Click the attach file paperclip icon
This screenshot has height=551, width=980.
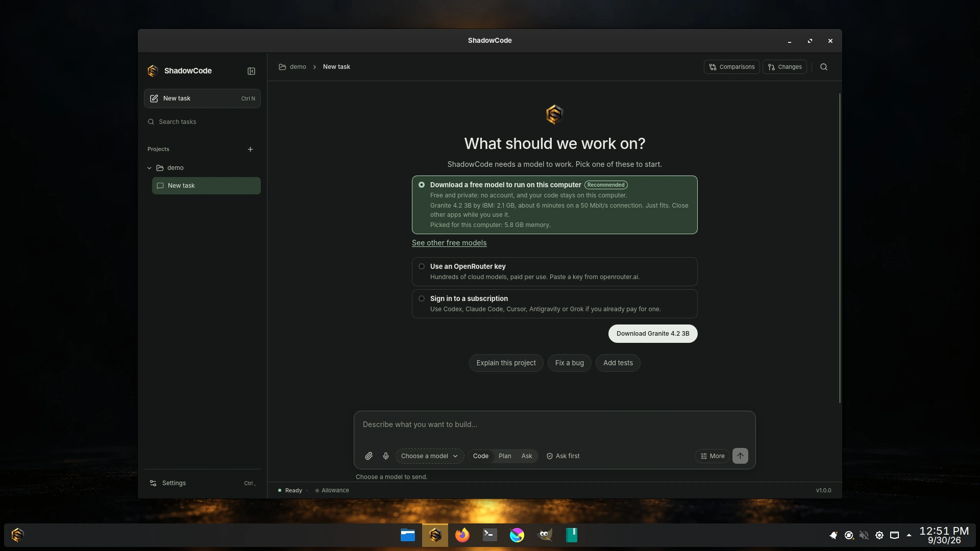click(369, 456)
